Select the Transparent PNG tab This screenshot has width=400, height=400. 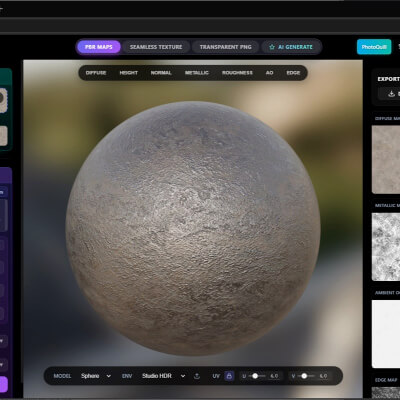(225, 47)
